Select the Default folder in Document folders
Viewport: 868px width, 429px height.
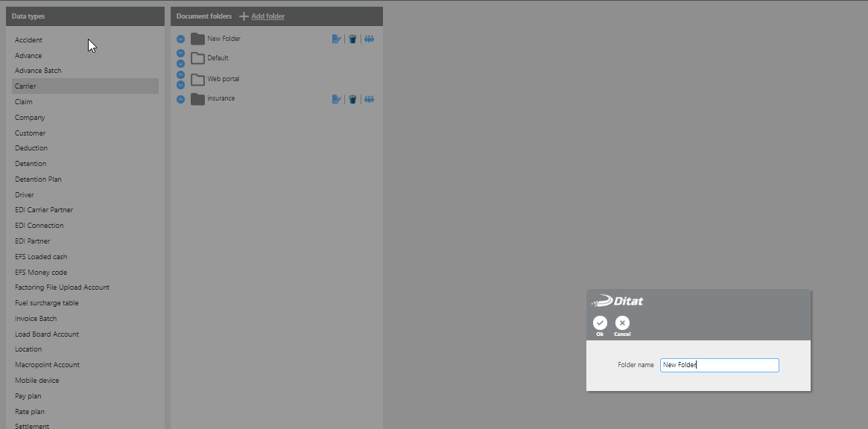[218, 58]
